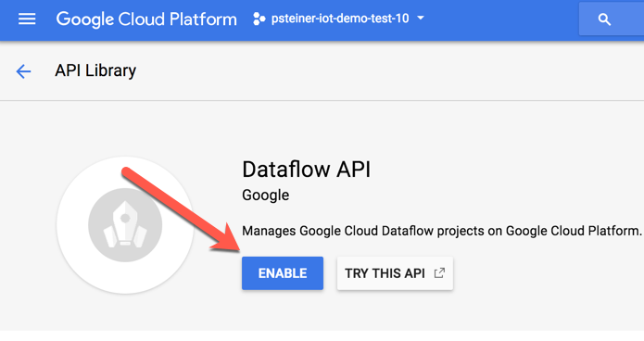Click the external link icon on TRY THIS API
This screenshot has height=341, width=644.
click(439, 272)
